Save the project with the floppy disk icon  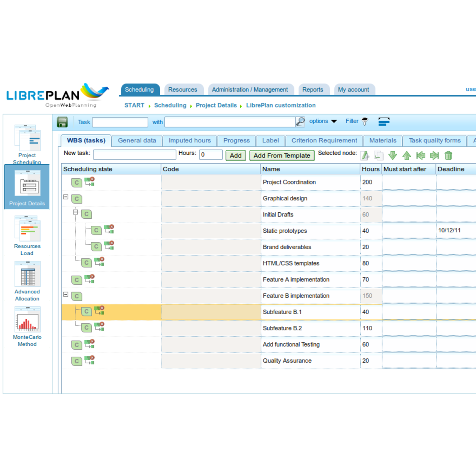pos(62,122)
